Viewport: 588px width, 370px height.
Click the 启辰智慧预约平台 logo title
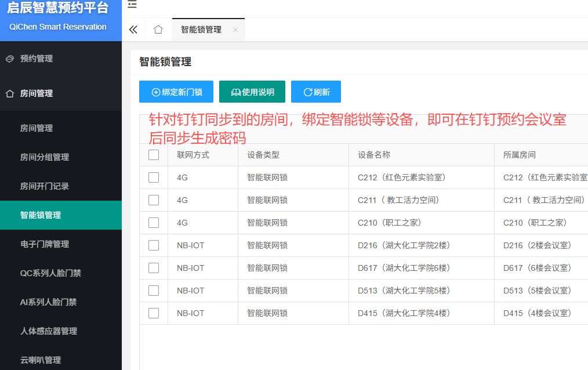tap(58, 8)
